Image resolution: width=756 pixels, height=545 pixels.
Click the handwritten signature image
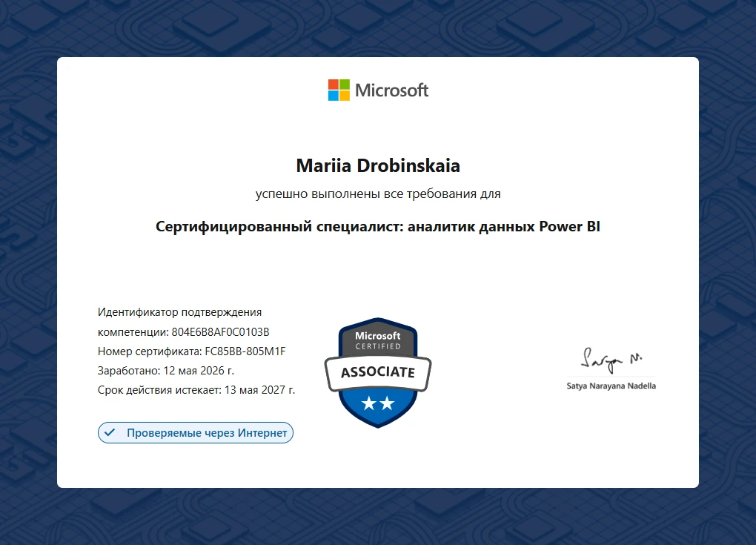(611, 360)
